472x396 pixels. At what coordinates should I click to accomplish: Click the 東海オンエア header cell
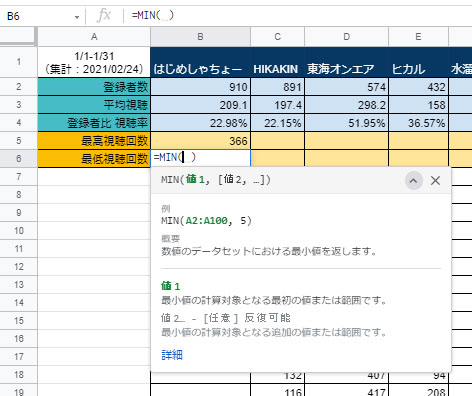[347, 62]
